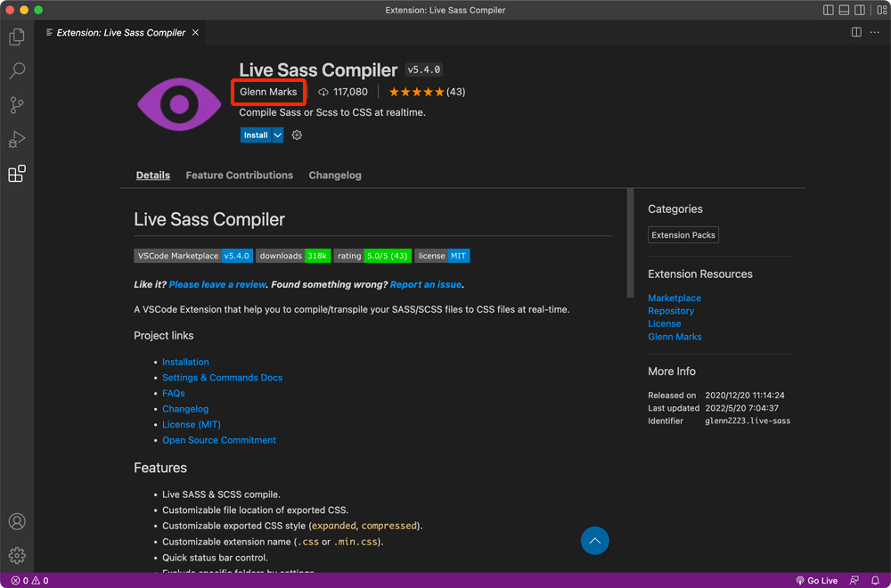Open the Source Control view icon
This screenshot has width=891, height=588.
point(17,105)
